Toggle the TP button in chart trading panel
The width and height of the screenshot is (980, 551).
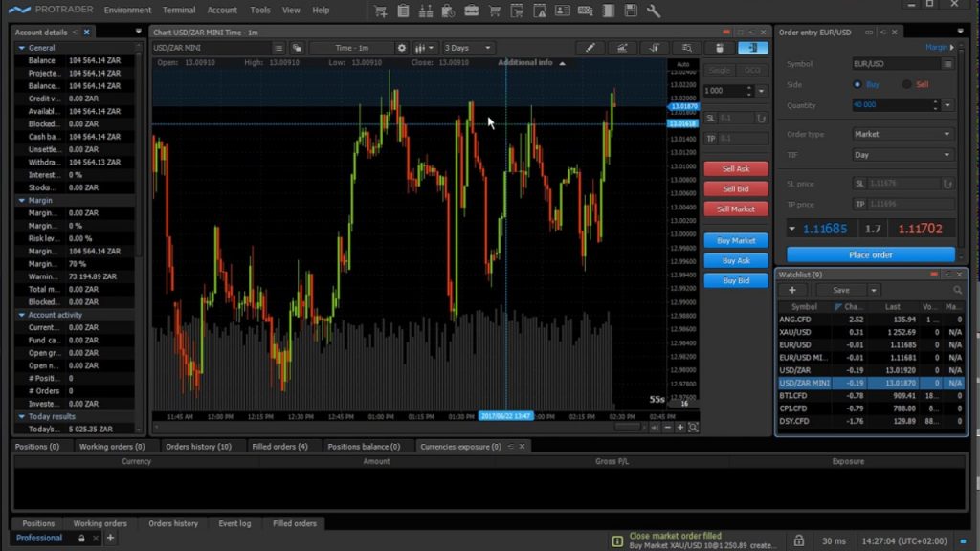tap(710, 138)
